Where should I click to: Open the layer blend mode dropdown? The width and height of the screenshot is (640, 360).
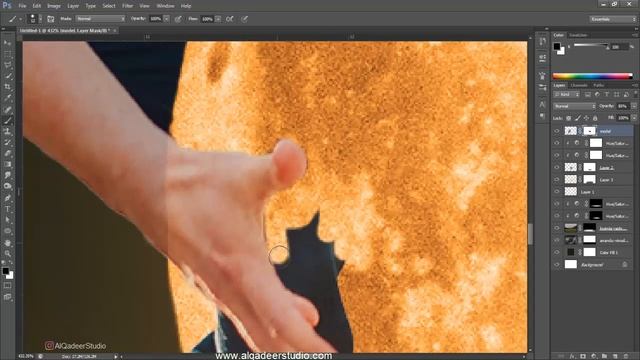coord(574,106)
